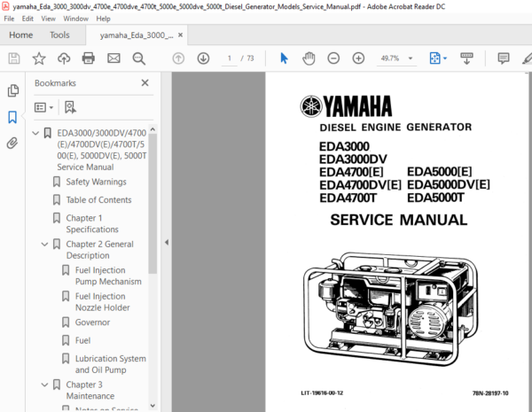Screen dimensions: 532x412
Task: Collapse Chapter 3 Maintenance bookmark
Action: [44, 385]
